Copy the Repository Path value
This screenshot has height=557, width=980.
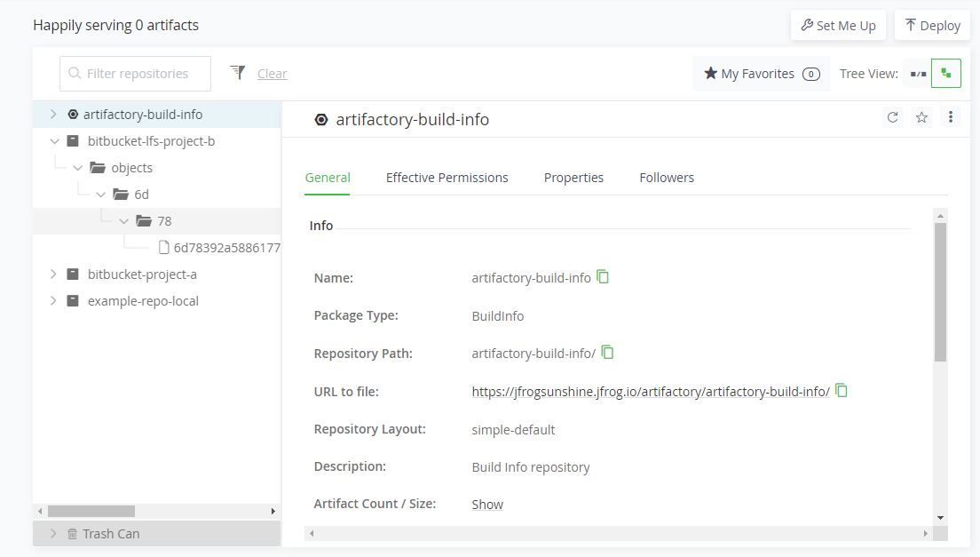[x=607, y=352]
